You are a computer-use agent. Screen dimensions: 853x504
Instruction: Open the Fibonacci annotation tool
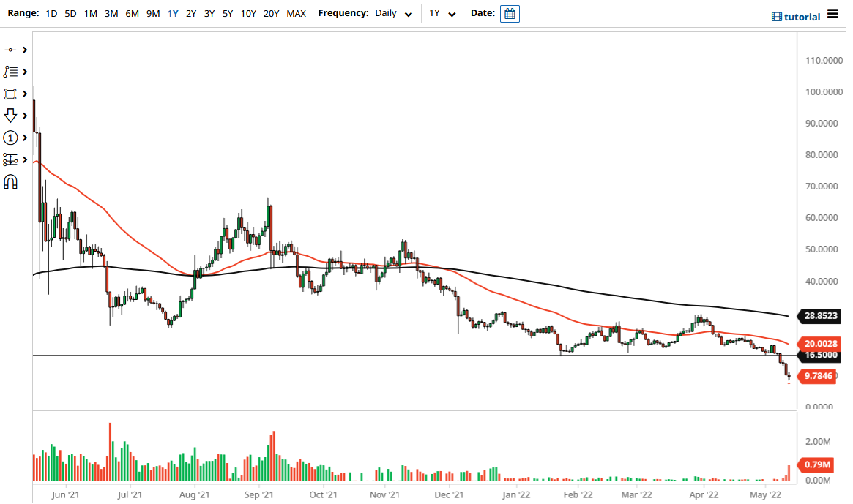click(10, 72)
